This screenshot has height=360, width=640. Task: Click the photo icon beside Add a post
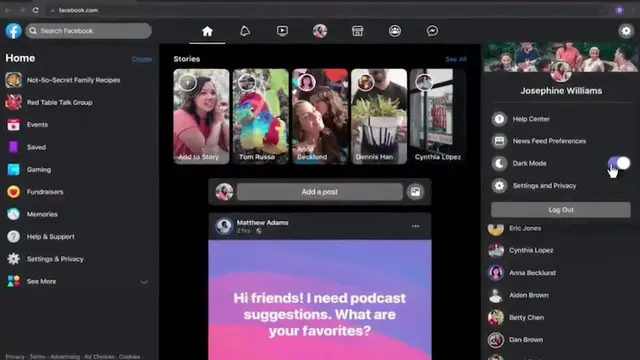pyautogui.click(x=415, y=192)
